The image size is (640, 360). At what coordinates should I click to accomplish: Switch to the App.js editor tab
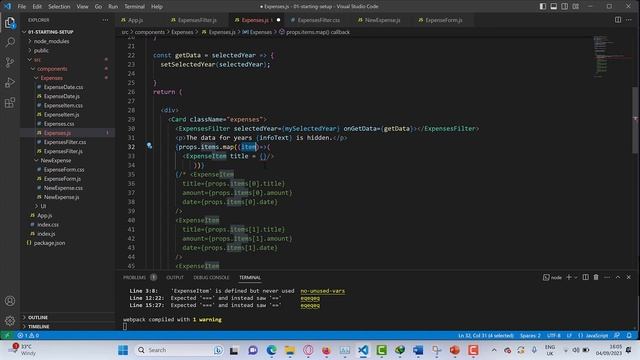click(x=136, y=20)
